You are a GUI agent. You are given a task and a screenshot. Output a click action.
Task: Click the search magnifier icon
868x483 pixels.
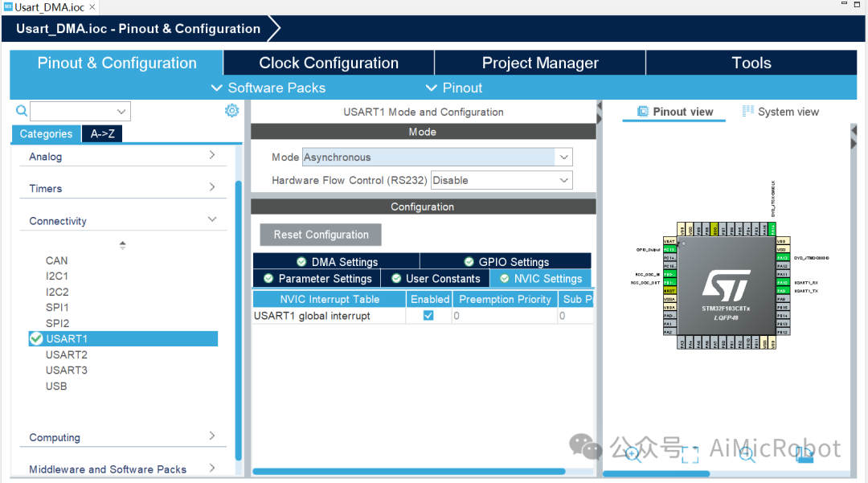[x=21, y=111]
